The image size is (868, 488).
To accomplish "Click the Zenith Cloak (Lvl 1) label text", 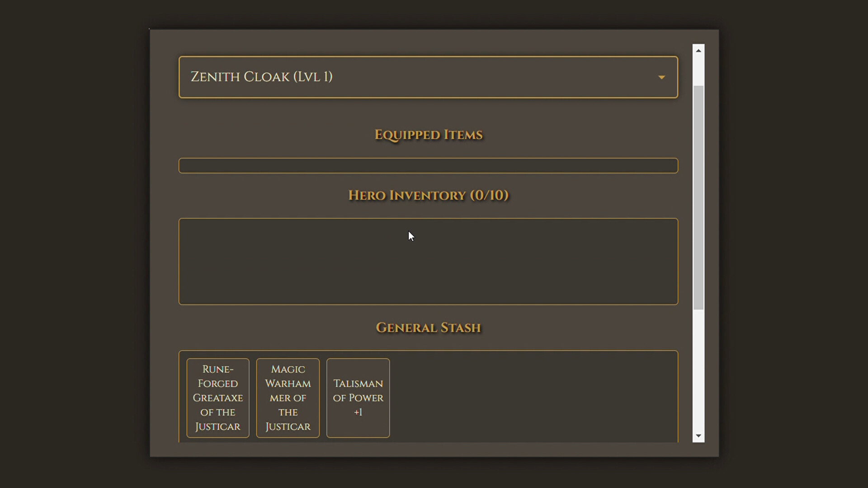I will (x=261, y=77).
